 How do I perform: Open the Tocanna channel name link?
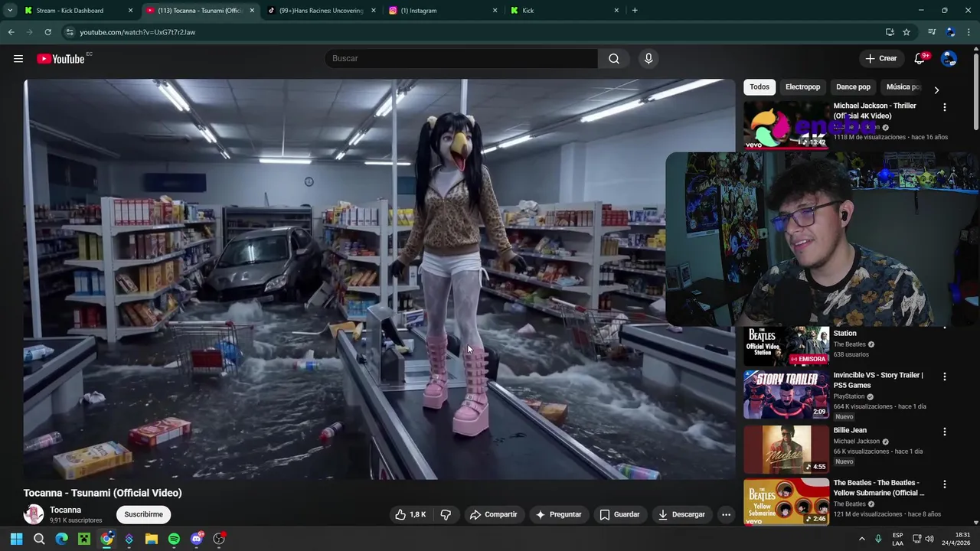click(x=65, y=510)
